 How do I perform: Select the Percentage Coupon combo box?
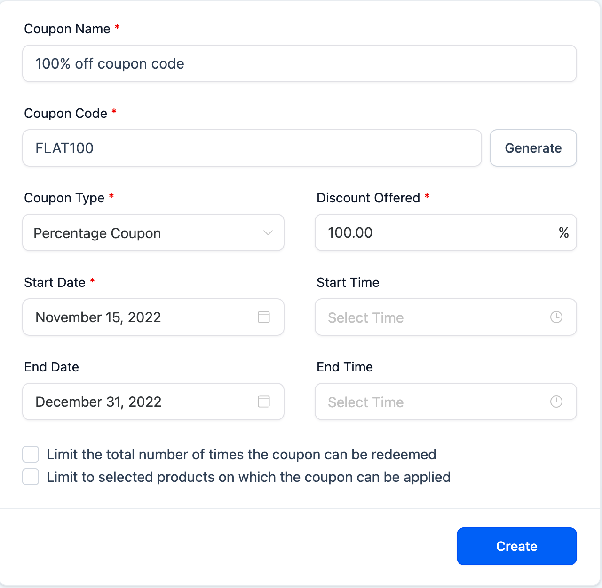point(154,233)
